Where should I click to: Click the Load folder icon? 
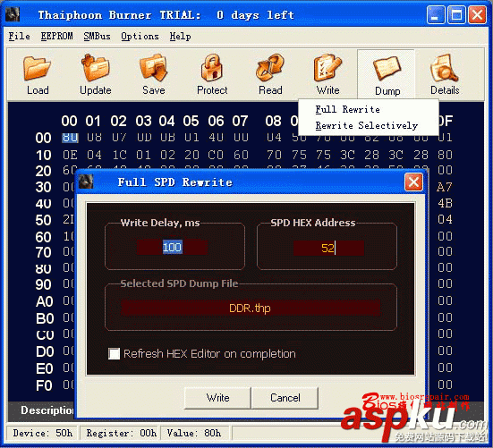point(37,68)
